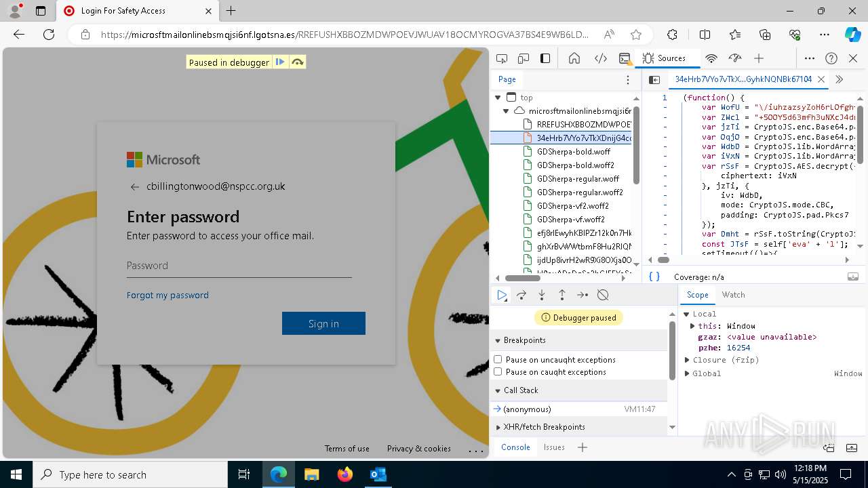Pretty print the source with braces icon

(x=654, y=277)
